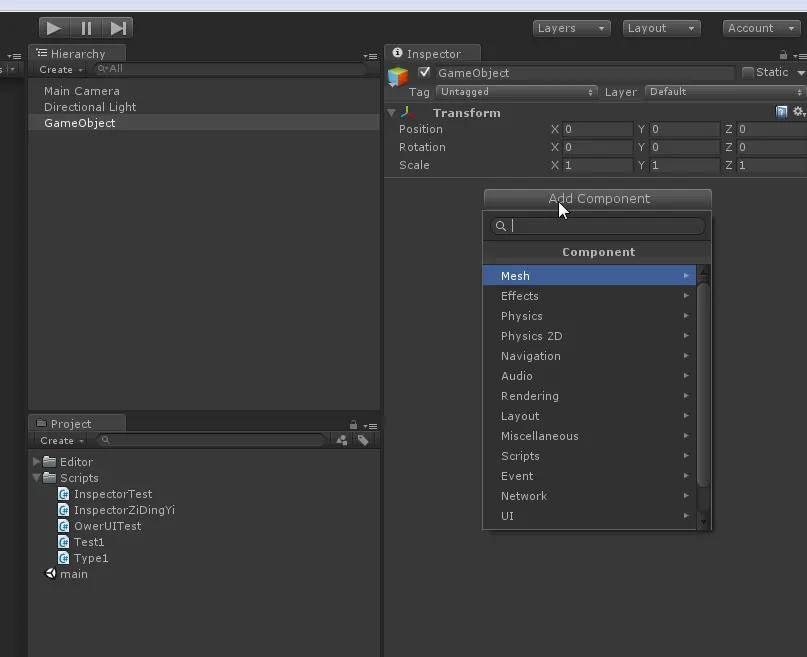Switch to the Hierarchy tab

(x=77, y=54)
